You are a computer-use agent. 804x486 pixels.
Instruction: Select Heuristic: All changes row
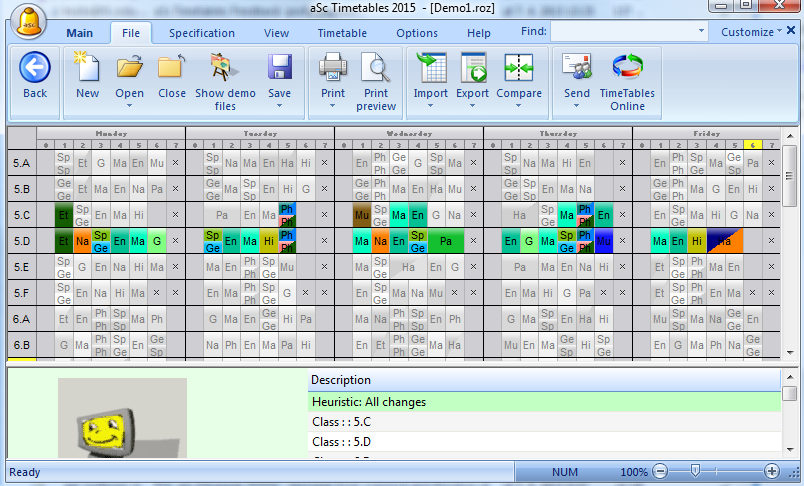click(x=544, y=402)
